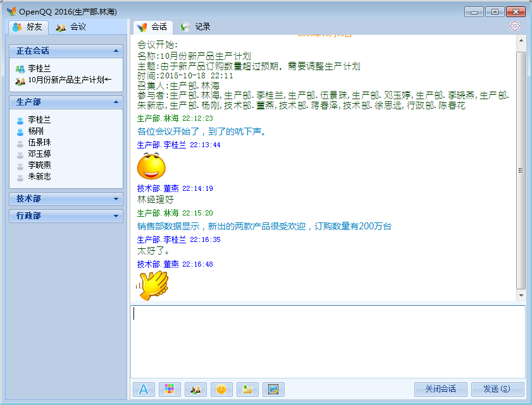Click offline avatar icon beside 朱新志

click(x=20, y=178)
